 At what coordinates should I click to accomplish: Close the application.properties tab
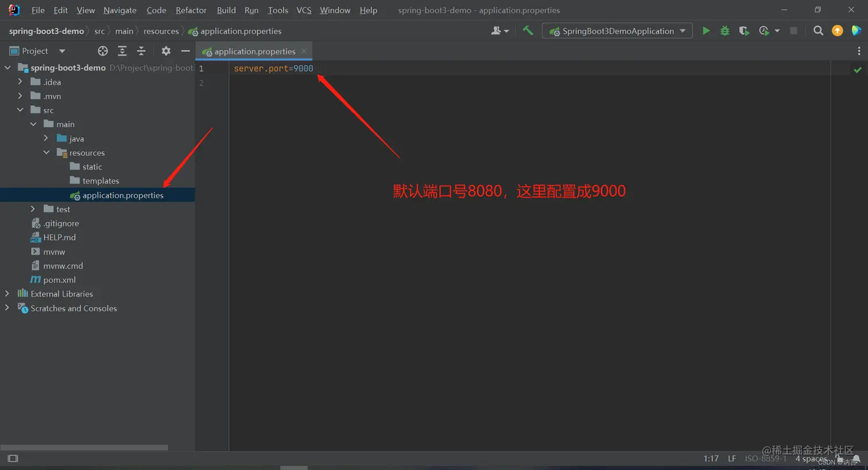point(304,51)
